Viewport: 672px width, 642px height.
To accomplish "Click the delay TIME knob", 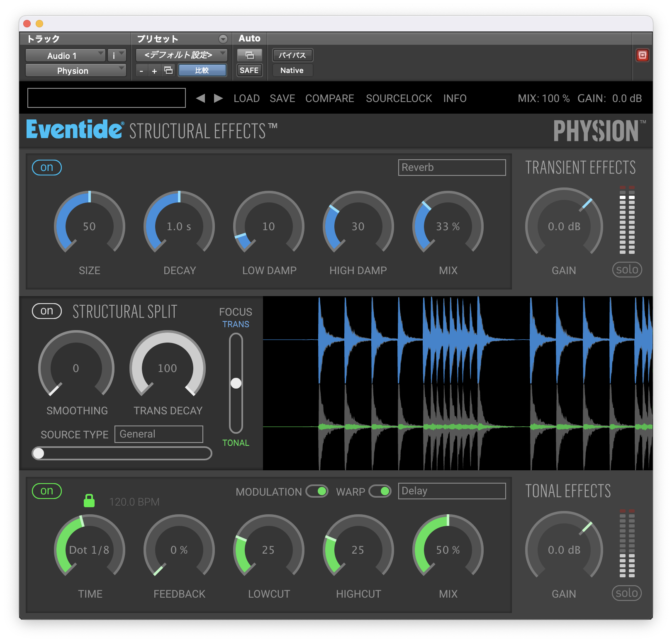I will point(90,550).
